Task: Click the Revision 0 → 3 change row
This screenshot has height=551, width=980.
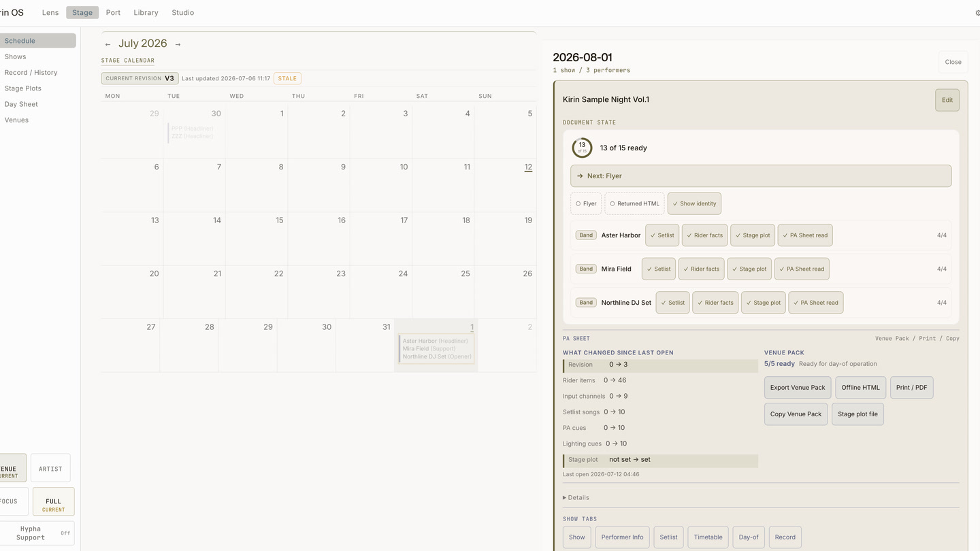Action: point(660,365)
